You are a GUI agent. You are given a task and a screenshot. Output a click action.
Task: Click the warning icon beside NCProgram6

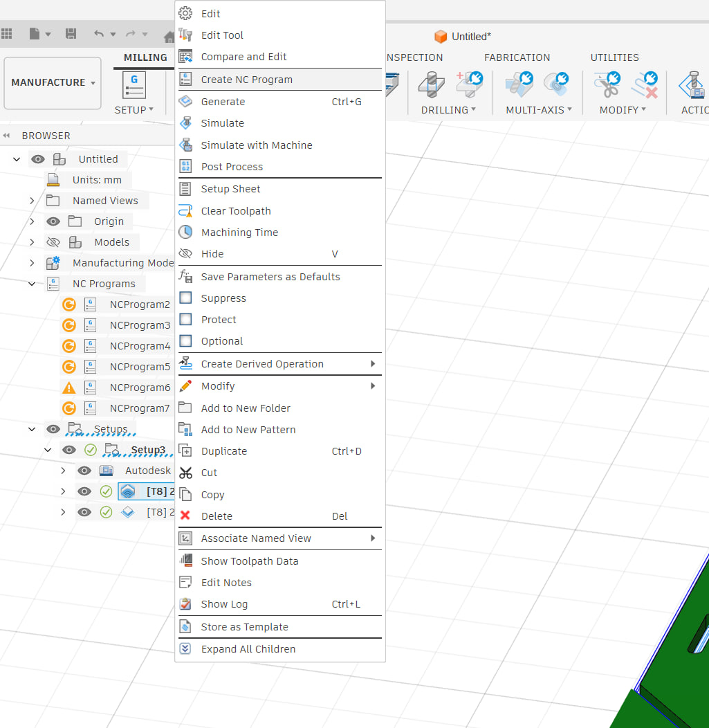click(x=69, y=388)
